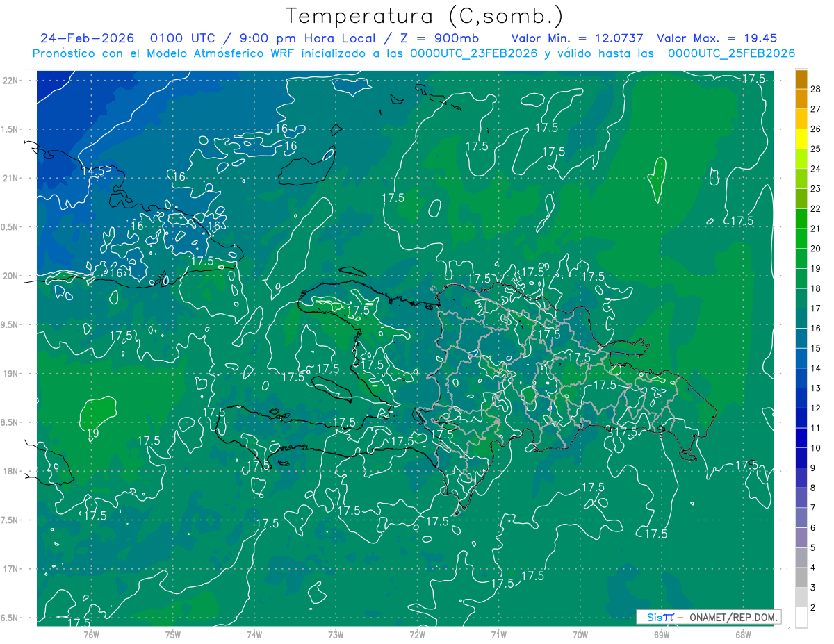The image size is (834, 644).
Task: Select '0000UTC_23FEB2026' initialization time text
Action: pyautogui.click(x=474, y=53)
